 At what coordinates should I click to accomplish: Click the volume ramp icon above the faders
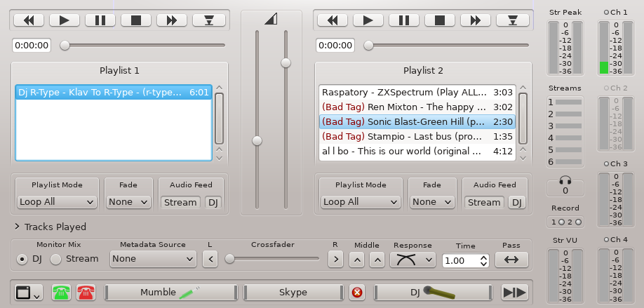click(271, 19)
